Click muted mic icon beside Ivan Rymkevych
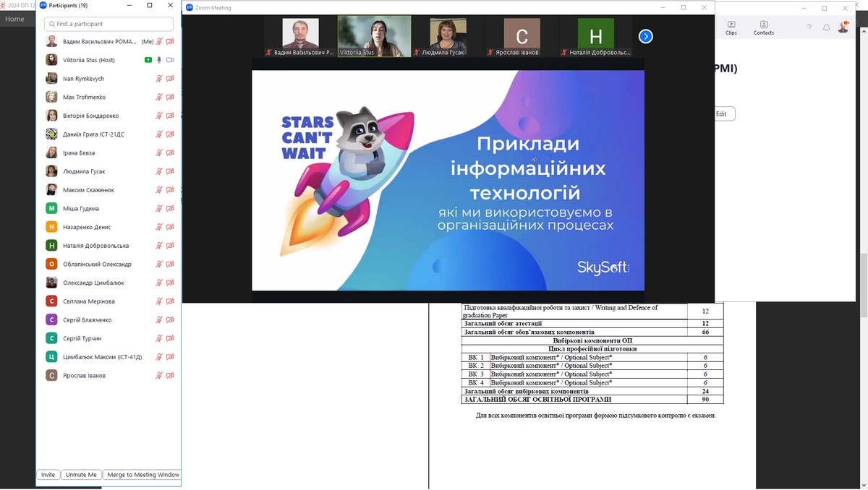 (159, 79)
